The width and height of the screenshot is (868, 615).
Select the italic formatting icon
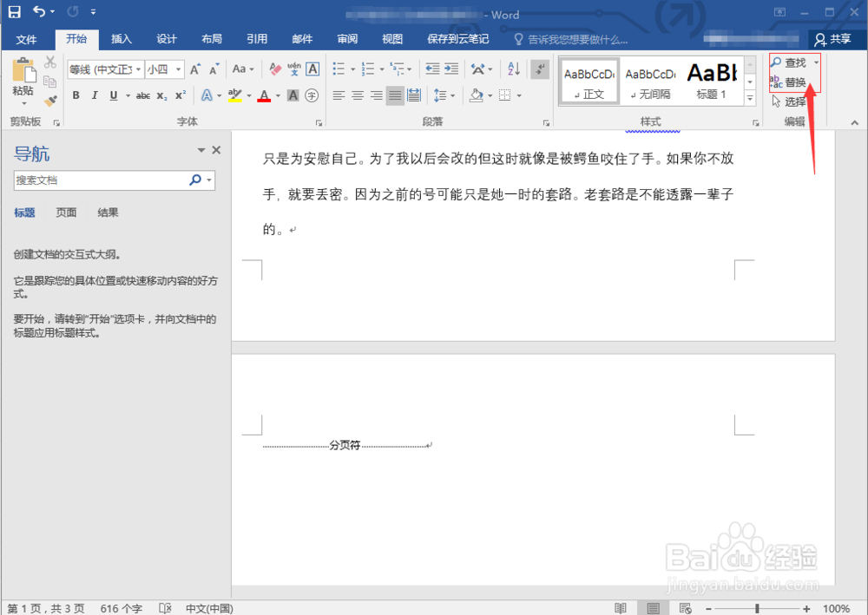94,95
